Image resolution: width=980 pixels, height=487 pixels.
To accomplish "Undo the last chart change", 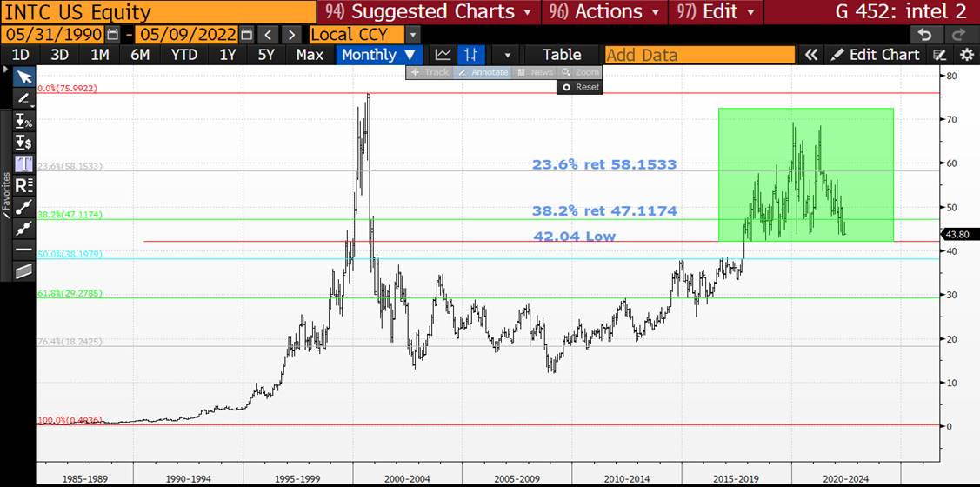I will tap(927, 35).
